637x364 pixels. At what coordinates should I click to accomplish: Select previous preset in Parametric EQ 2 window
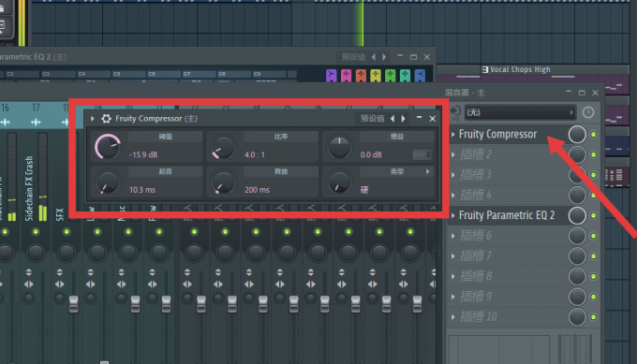point(374,57)
